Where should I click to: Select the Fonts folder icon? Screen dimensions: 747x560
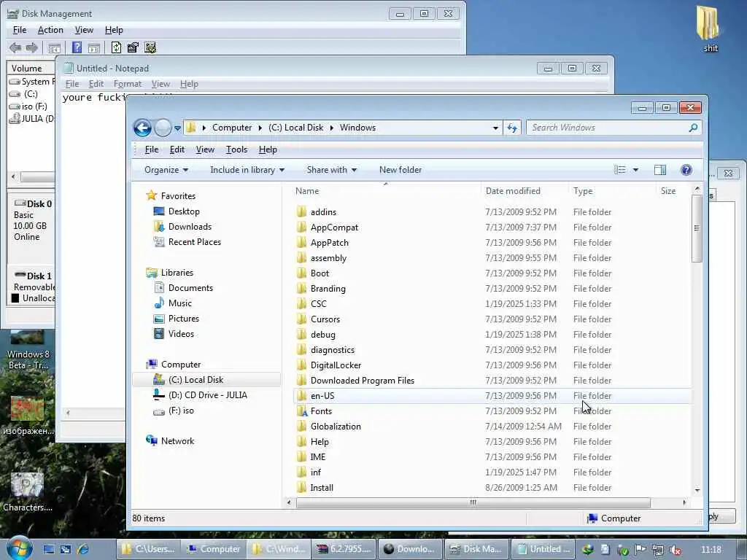[301, 411]
